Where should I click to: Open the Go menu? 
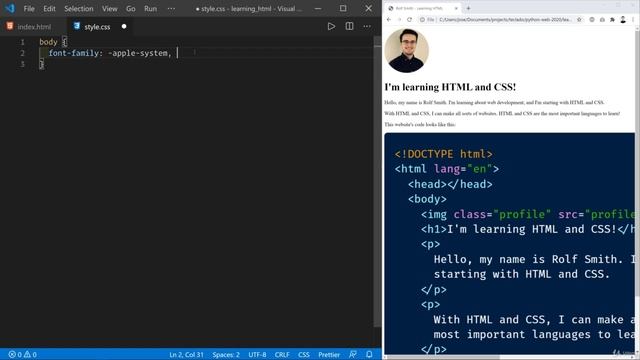click(x=131, y=9)
